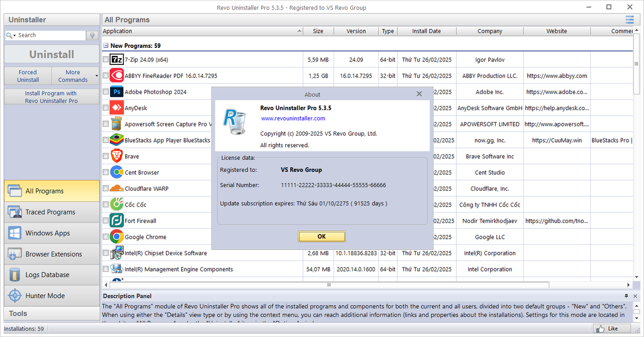Screen dimensions: 644x337
Task: Click Install Program with Revo Uninstaller Pro
Action: pyautogui.click(x=52, y=97)
